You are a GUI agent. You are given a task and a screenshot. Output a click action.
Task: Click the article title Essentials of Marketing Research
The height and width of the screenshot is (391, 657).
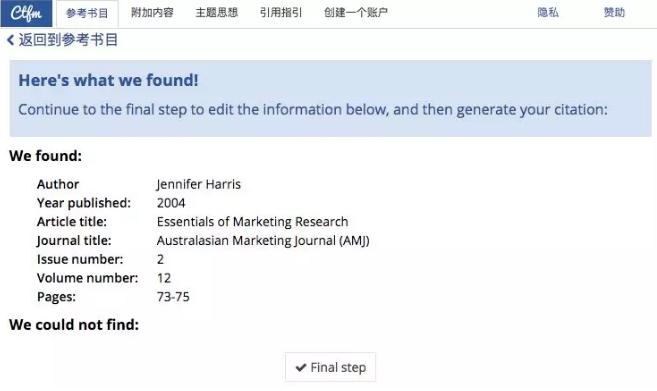pyautogui.click(x=252, y=221)
